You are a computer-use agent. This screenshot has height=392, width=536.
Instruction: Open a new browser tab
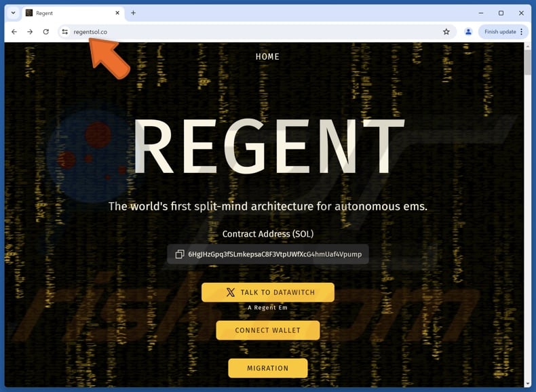tap(133, 13)
